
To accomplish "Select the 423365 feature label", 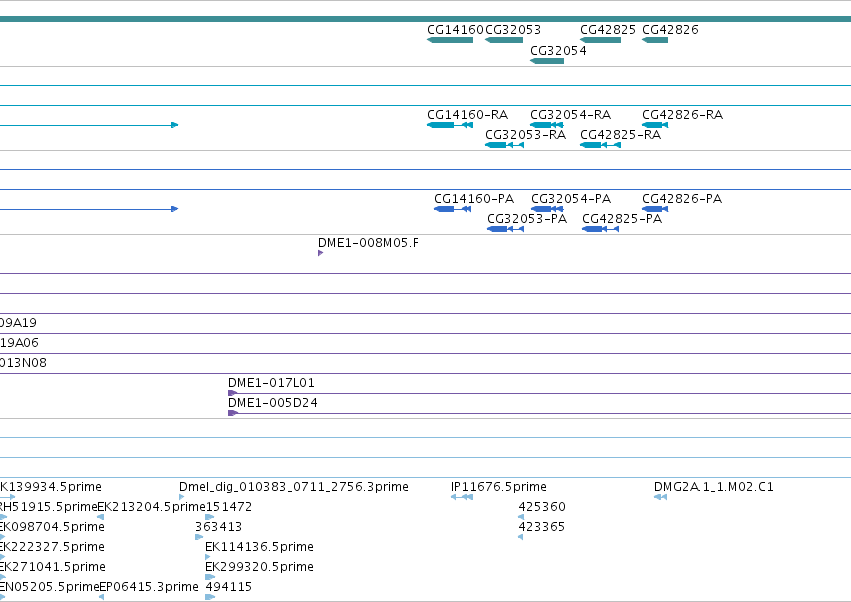I will click(x=542, y=527).
